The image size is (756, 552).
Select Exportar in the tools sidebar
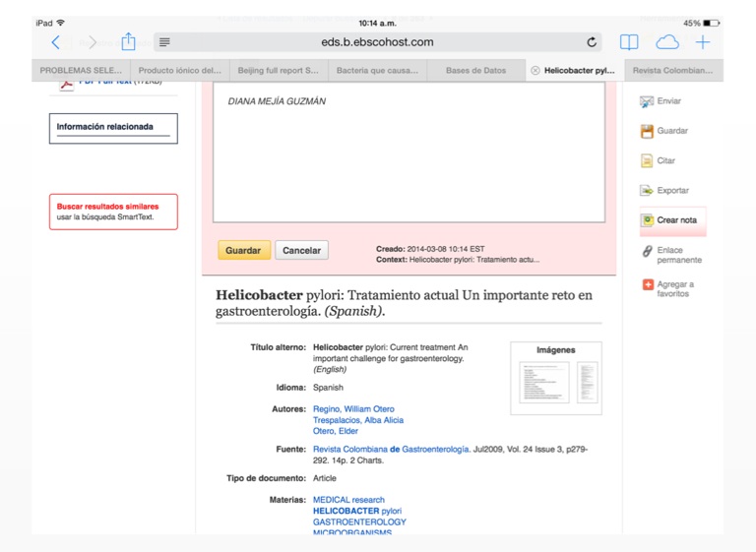click(x=647, y=191)
